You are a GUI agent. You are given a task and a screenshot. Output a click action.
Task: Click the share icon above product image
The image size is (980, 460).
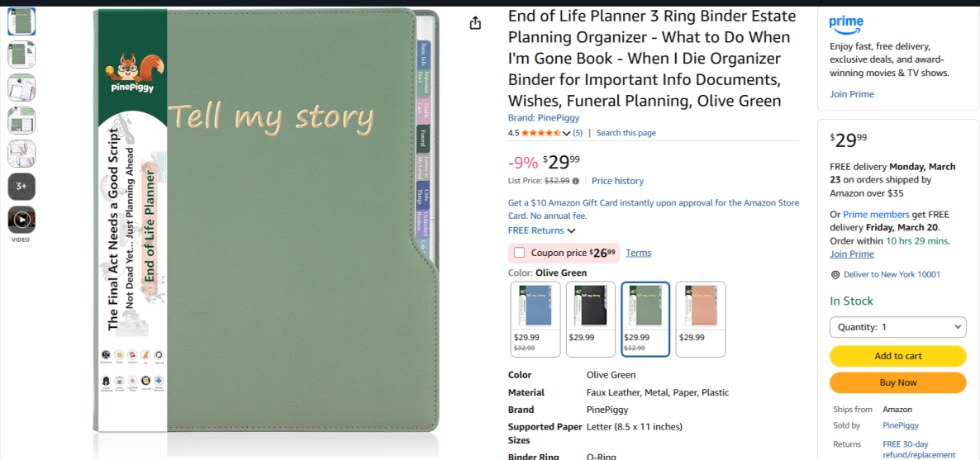(475, 23)
